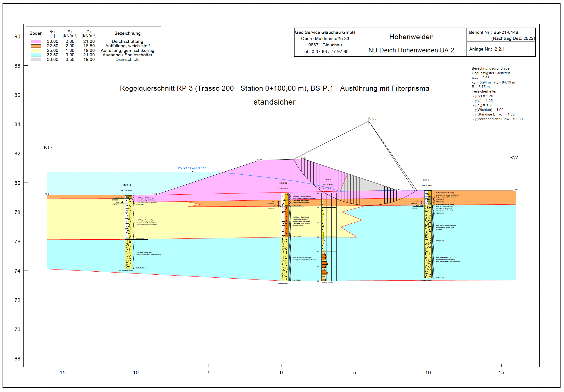Click the gray Dränschicht legend swatch
This screenshot has height=392, width=564.
coord(36,59)
